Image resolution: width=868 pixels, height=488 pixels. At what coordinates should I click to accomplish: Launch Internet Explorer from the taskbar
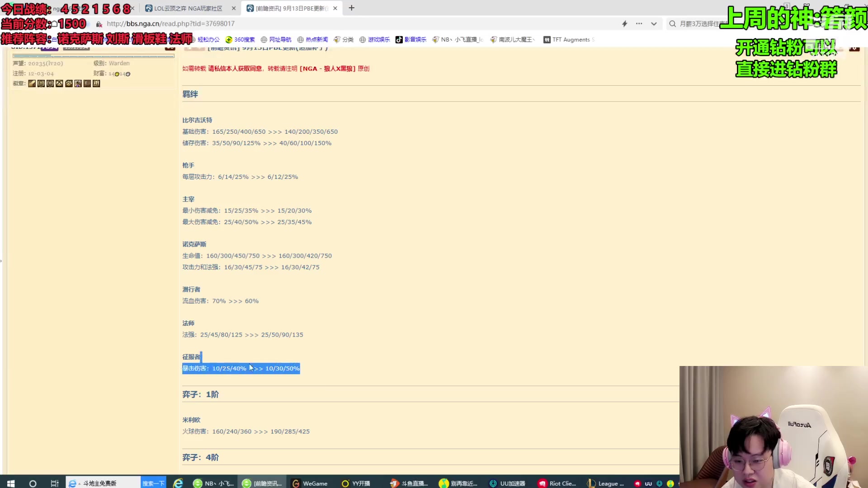point(178,483)
